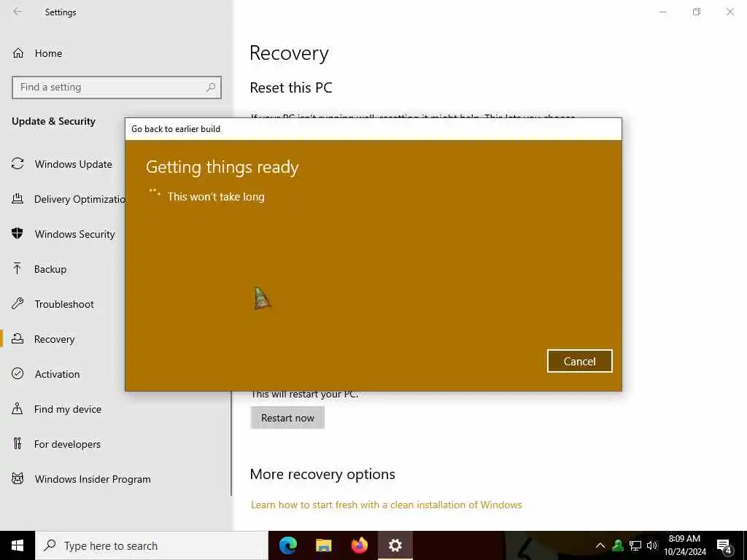Select Activation in the sidebar
Viewport: 747px width, 560px height.
click(57, 374)
